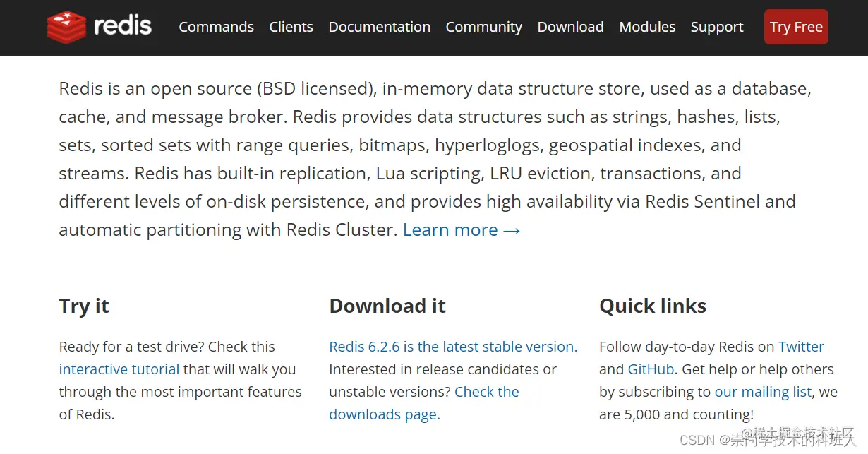Select the Download it heading
This screenshot has height=454, width=868.
click(387, 306)
